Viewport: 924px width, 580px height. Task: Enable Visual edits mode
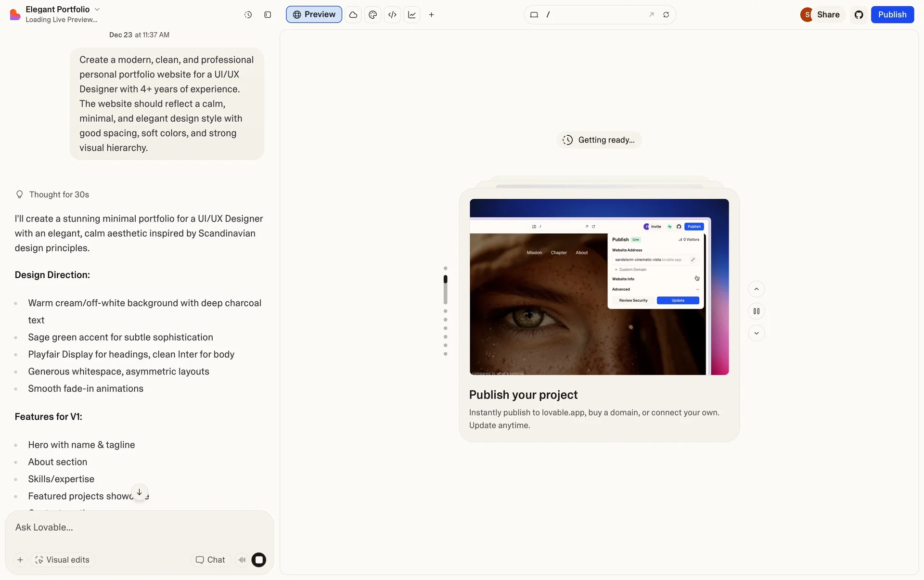tap(63, 560)
